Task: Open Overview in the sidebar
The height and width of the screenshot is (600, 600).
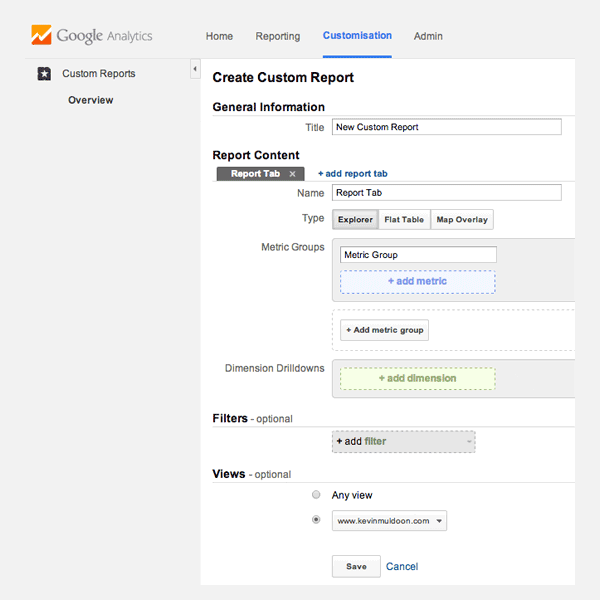Action: coord(91,100)
